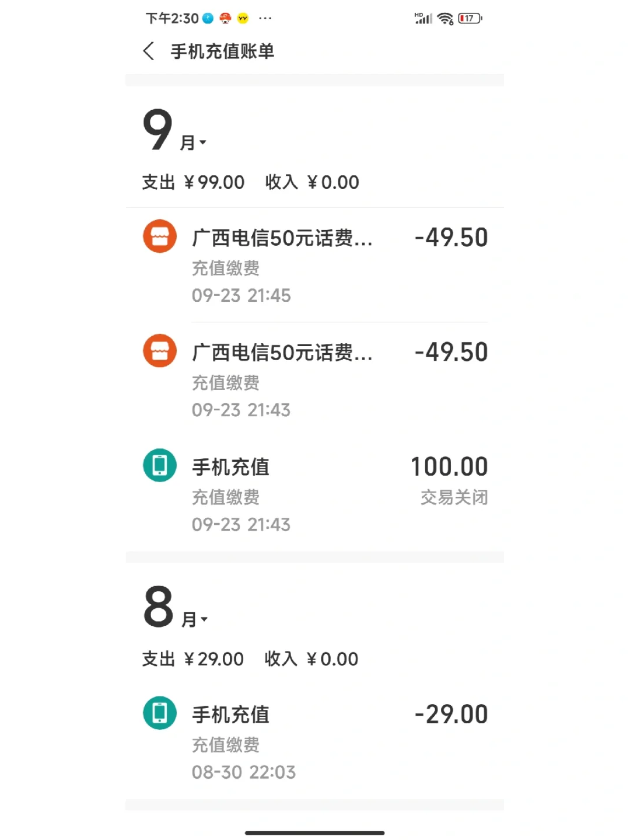Tap teal phone icon for closed 100.00 transaction
Viewport: 630px width, 840px height.
[x=160, y=465]
